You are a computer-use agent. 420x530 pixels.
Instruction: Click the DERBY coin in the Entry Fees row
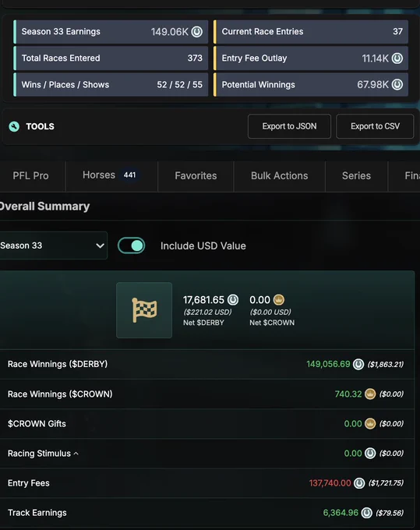[x=359, y=483]
